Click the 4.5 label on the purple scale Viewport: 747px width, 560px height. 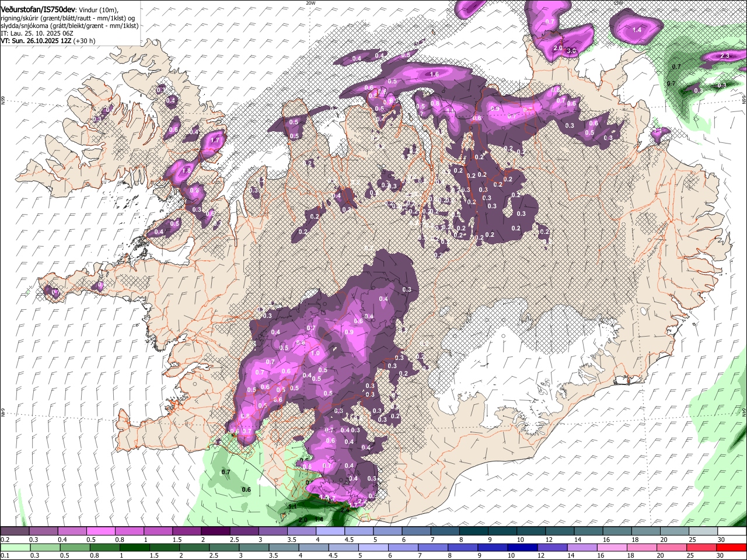coord(349,540)
